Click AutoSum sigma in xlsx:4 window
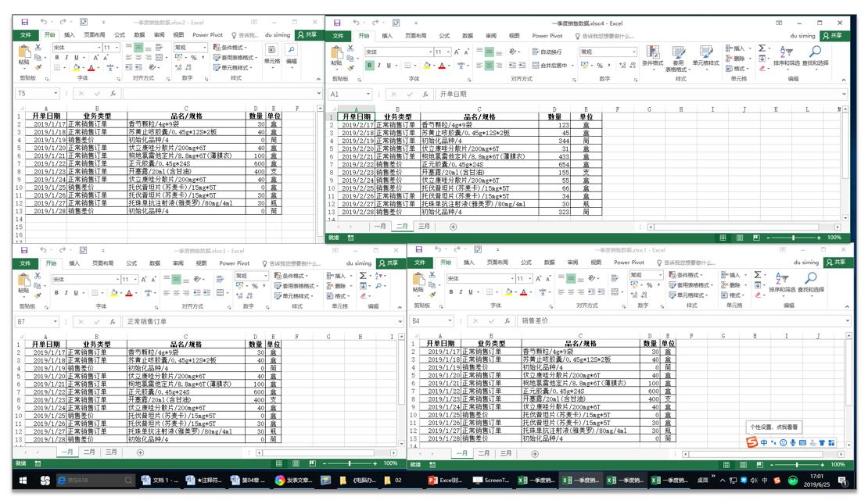 (762, 48)
